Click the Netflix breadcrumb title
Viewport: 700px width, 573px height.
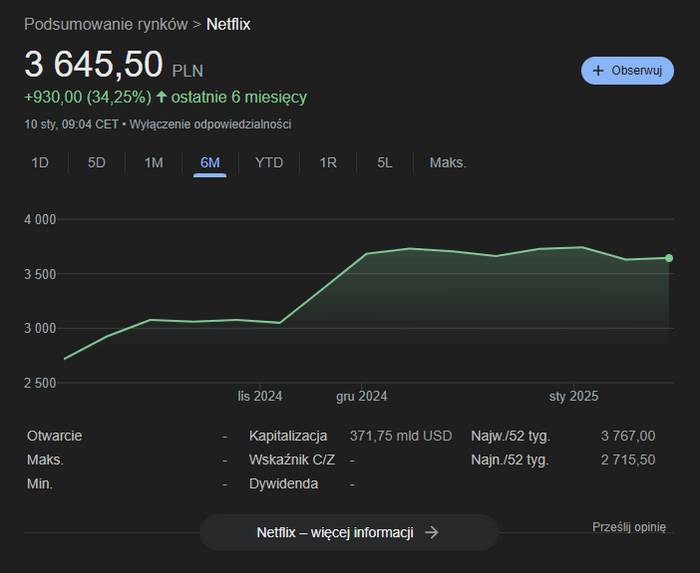pyautogui.click(x=228, y=24)
